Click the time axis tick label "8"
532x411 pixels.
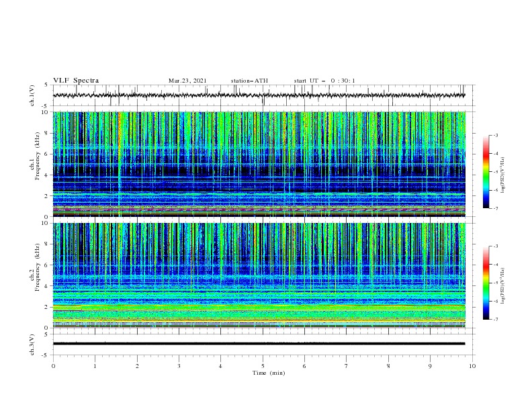[x=388, y=366]
